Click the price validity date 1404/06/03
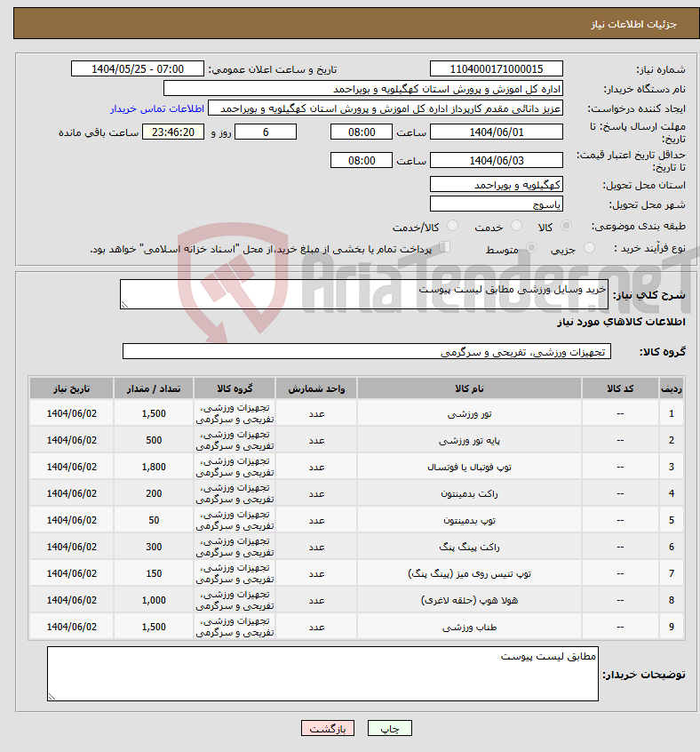Image resolution: width=700 pixels, height=752 pixels. [x=497, y=161]
